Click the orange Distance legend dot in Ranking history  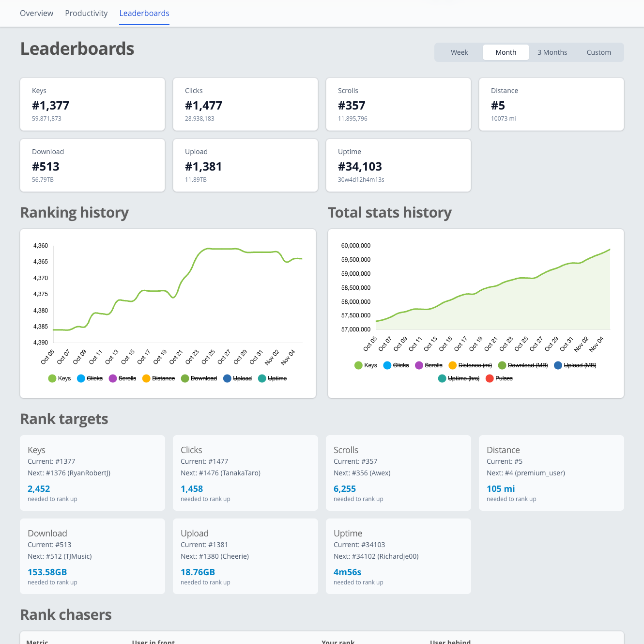[x=146, y=378]
